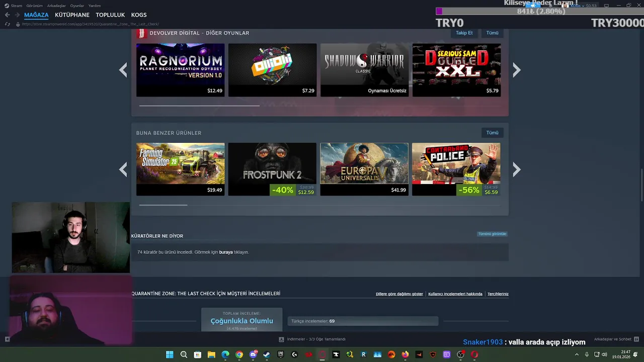Open Epic Games Launcher from taskbar
Screen dimensions: 644x362
pyautogui.click(x=281, y=354)
